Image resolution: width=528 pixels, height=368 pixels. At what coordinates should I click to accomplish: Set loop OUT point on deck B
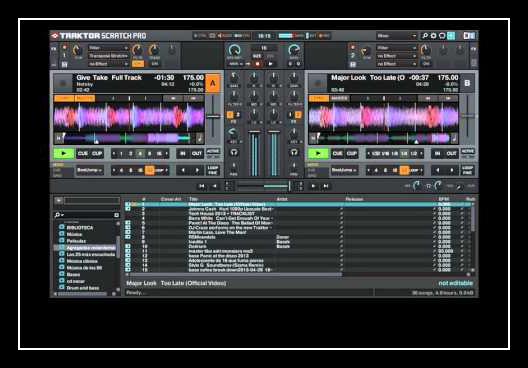pyautogui.click(x=452, y=154)
